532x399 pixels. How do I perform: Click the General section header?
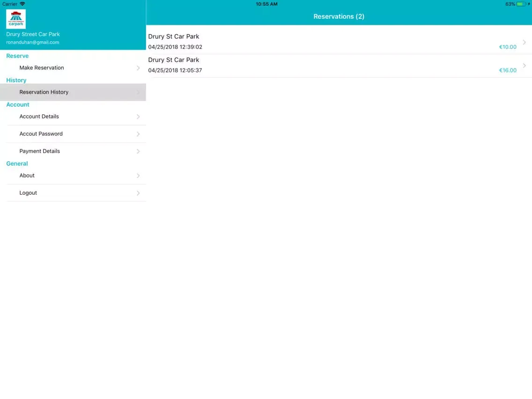17,163
